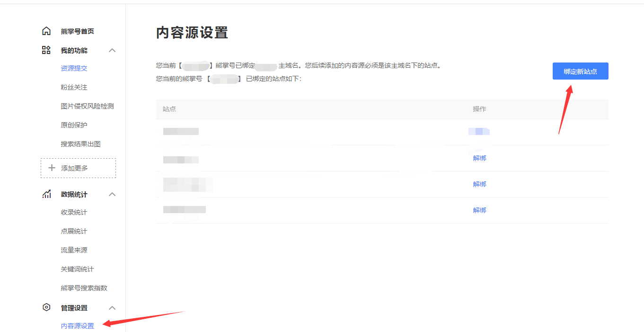
Task: Click 解绑 on the second site row
Action: tap(479, 158)
